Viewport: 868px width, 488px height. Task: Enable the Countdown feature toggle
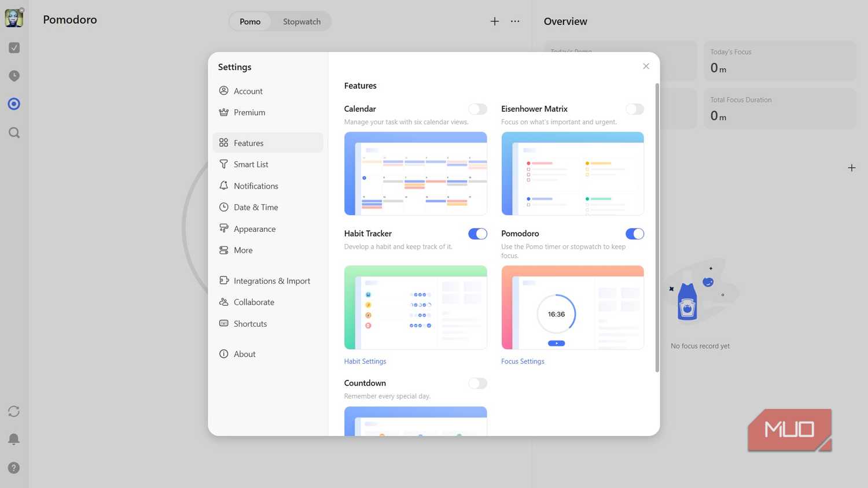(478, 383)
